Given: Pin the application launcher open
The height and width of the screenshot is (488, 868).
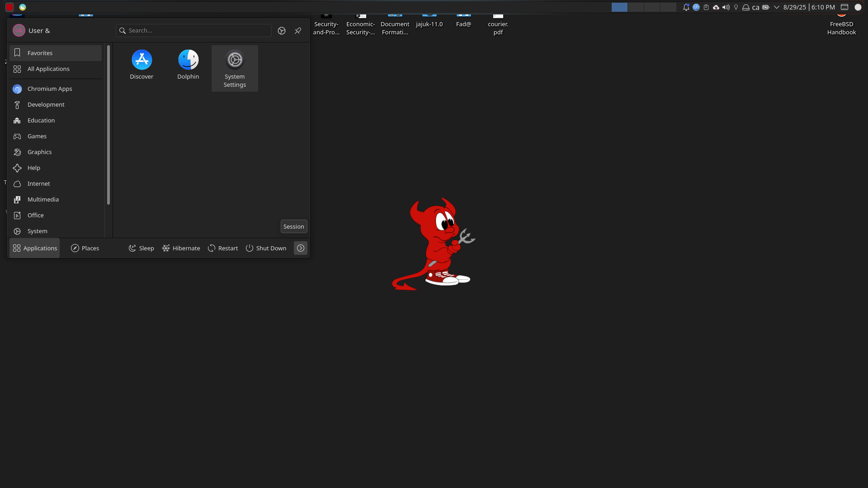Looking at the screenshot, I should 298,31.
